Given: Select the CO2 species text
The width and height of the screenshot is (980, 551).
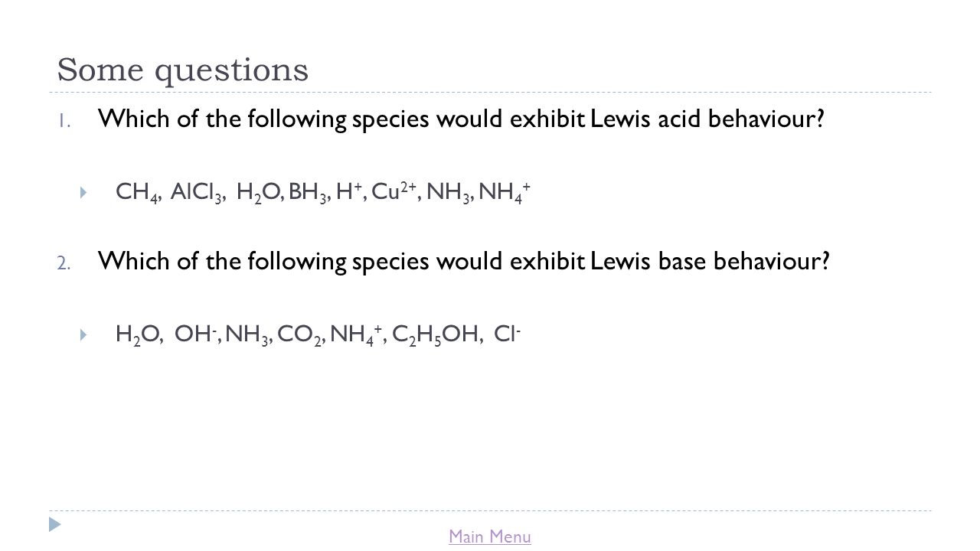Looking at the screenshot, I should [305, 334].
